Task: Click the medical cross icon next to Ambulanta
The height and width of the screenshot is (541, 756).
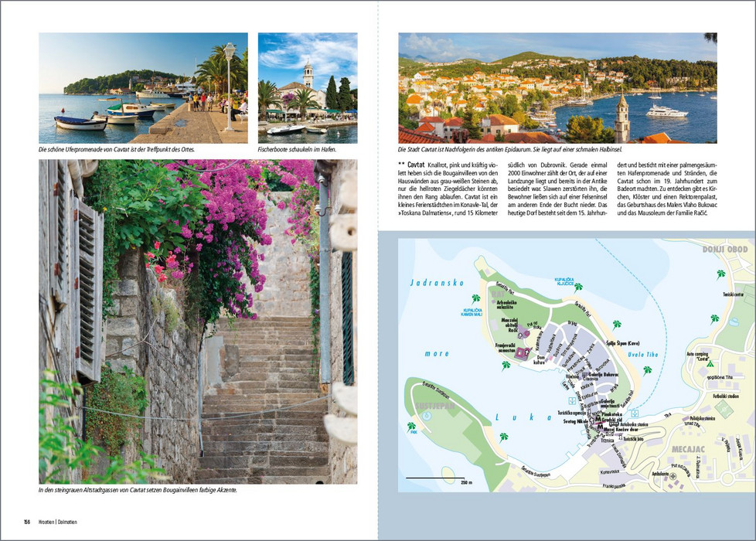Action: tap(673, 475)
